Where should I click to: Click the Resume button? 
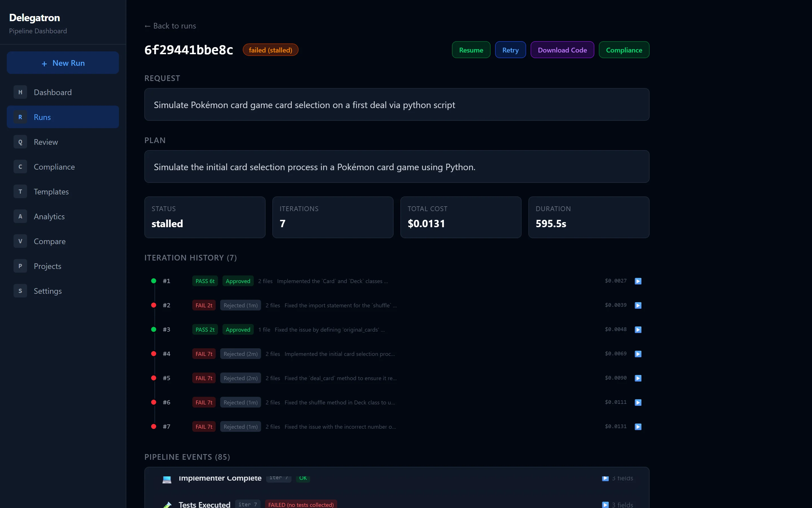point(471,50)
